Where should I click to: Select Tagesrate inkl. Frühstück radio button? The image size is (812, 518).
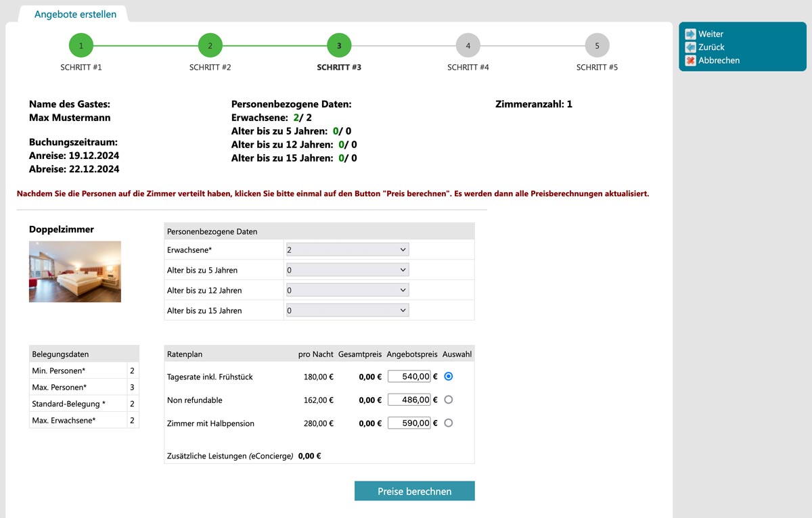point(448,376)
